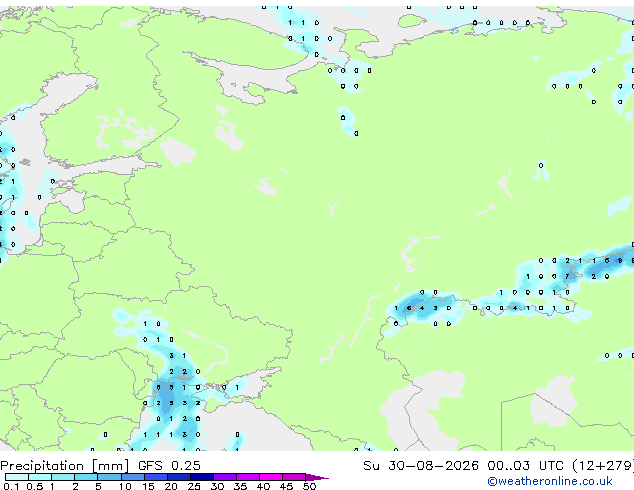Viewport: 634px width, 490px height.
Task: Click the legend scale label '10'
Action: (x=125, y=486)
